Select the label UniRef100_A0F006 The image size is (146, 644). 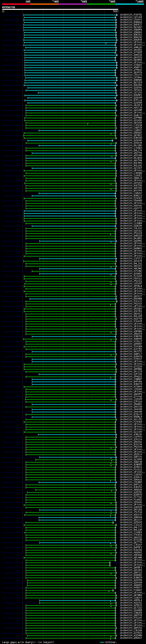click(x=131, y=374)
